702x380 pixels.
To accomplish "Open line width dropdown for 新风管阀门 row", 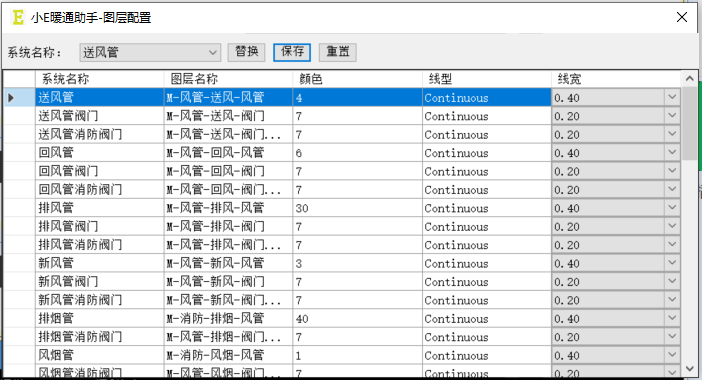I will tap(672, 282).
